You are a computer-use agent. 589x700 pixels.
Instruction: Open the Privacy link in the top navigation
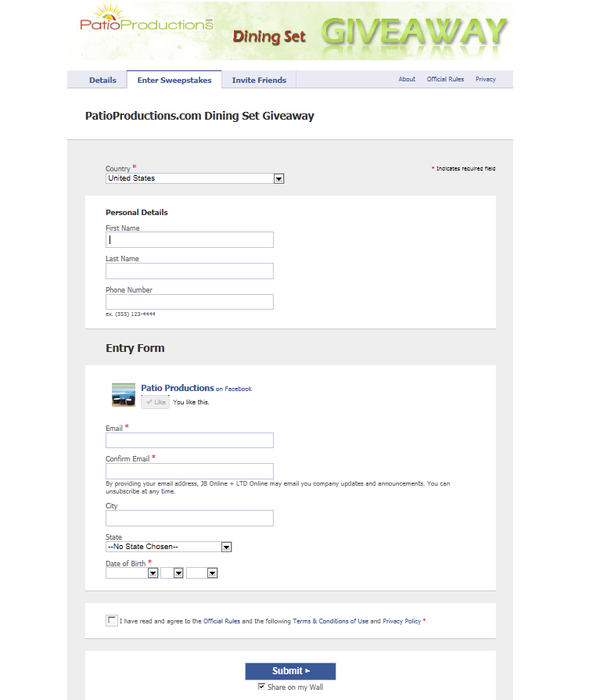[x=486, y=79]
